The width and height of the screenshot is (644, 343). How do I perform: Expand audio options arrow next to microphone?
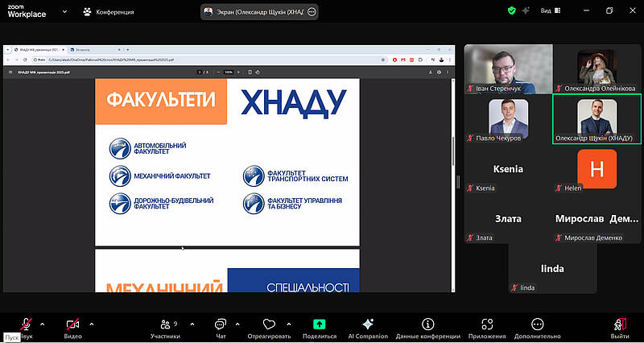tap(43, 324)
